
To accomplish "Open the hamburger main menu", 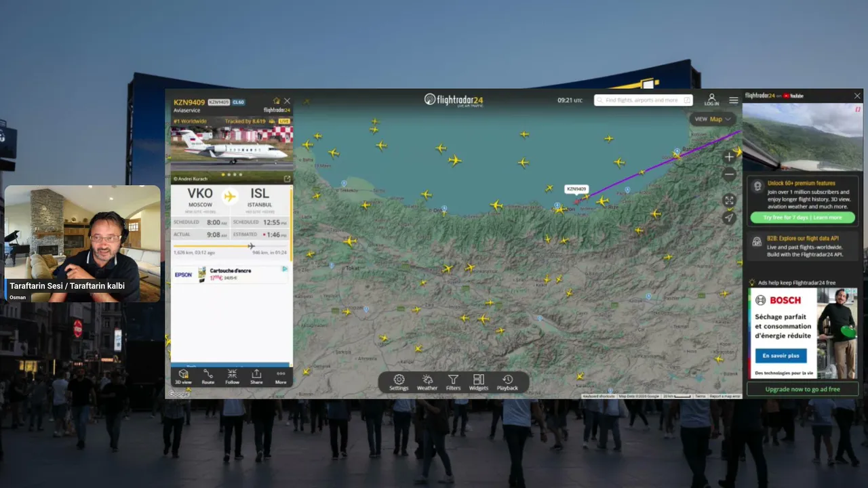I will [x=734, y=100].
